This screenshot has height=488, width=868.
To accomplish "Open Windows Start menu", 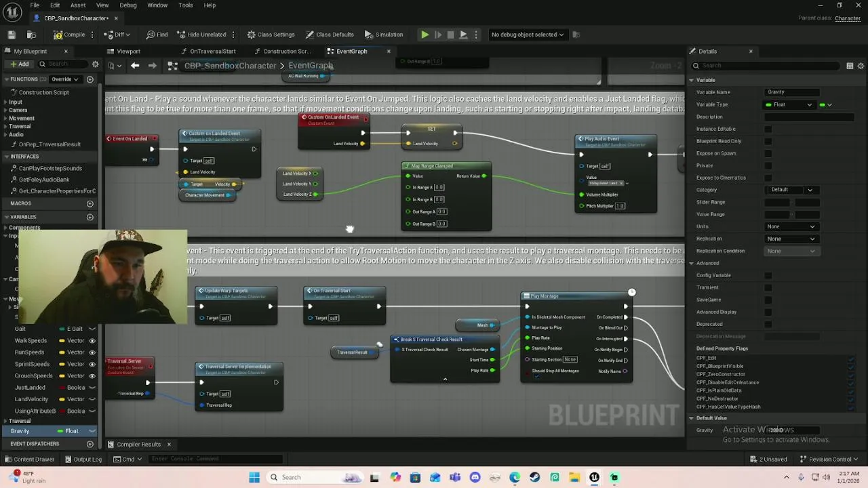I will coord(254,477).
